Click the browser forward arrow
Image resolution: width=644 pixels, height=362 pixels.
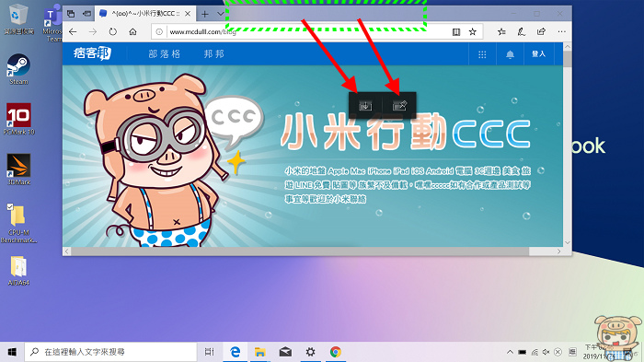[93, 31]
